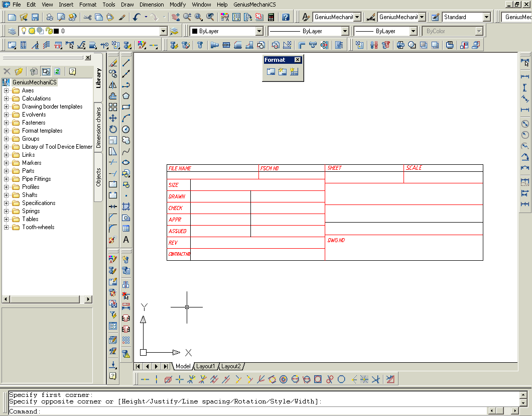
Task: Select the Erase modify tool
Action: coord(113,63)
